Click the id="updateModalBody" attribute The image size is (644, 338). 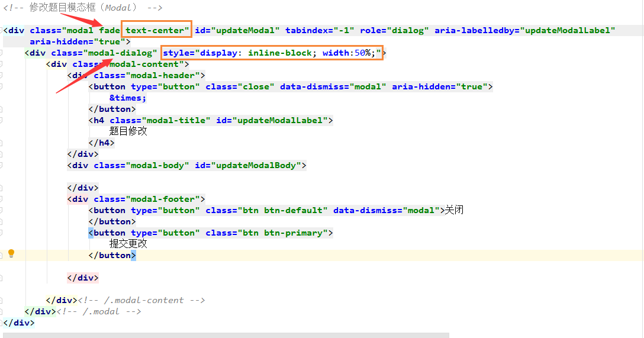point(248,166)
